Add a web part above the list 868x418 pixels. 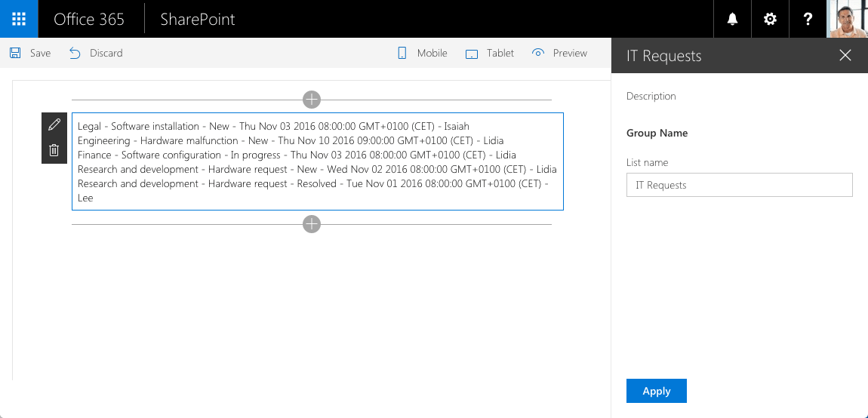coord(312,100)
